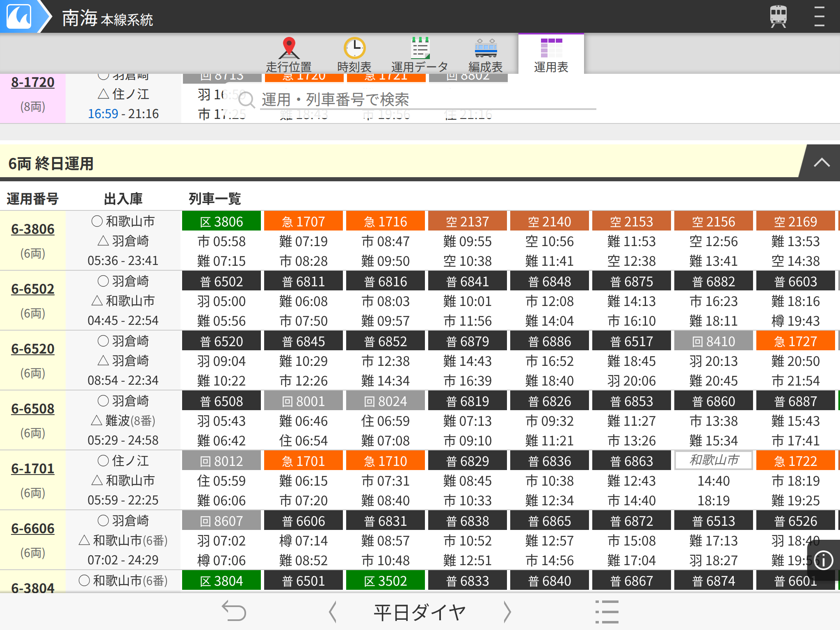The image size is (840, 630).
Task: Click the 平日ダイヤ label
Action: click(419, 610)
